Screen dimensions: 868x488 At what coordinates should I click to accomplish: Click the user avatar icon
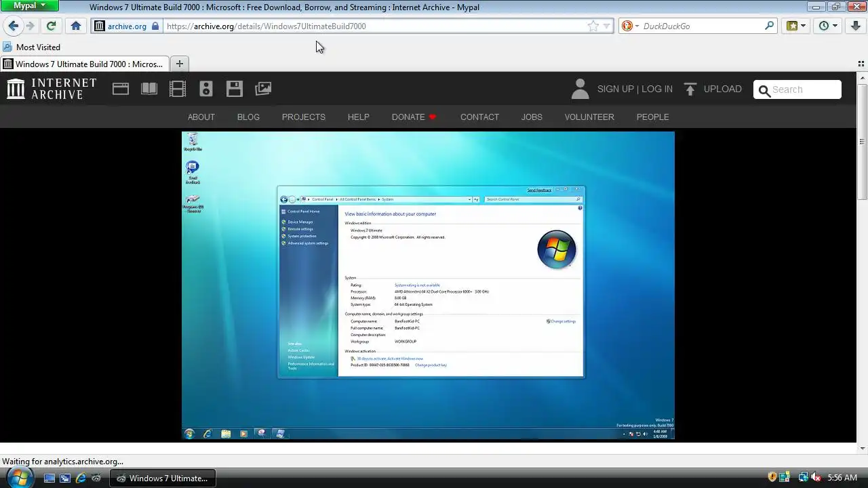coord(580,89)
